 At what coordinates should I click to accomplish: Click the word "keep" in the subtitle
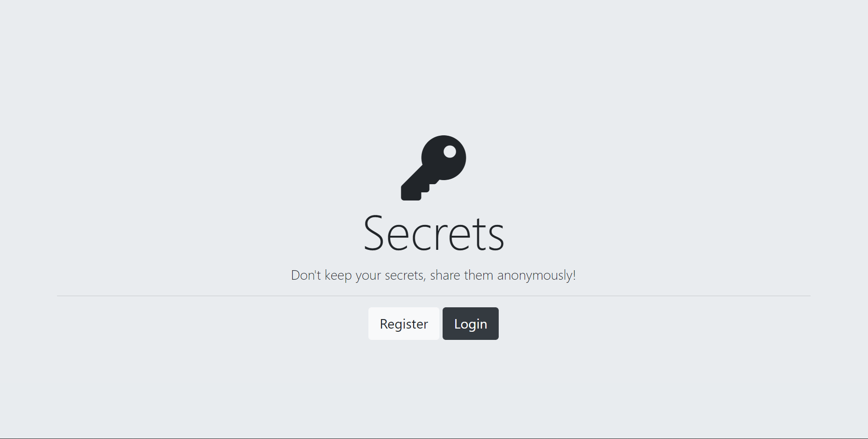point(338,276)
